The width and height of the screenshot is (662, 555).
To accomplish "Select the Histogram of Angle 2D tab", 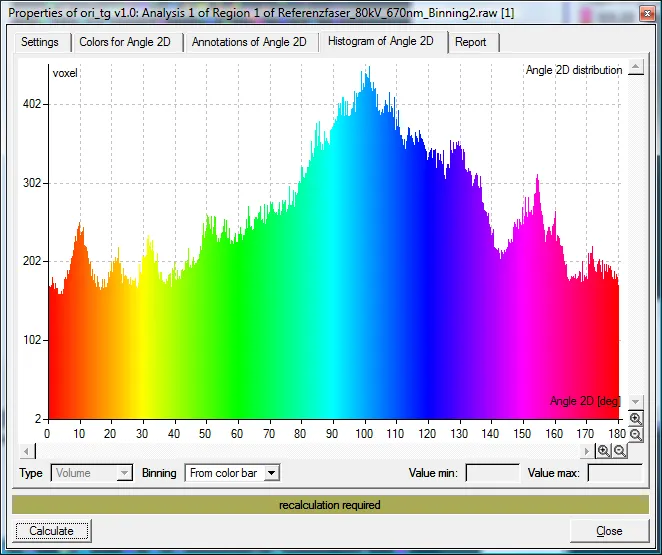I will [381, 41].
